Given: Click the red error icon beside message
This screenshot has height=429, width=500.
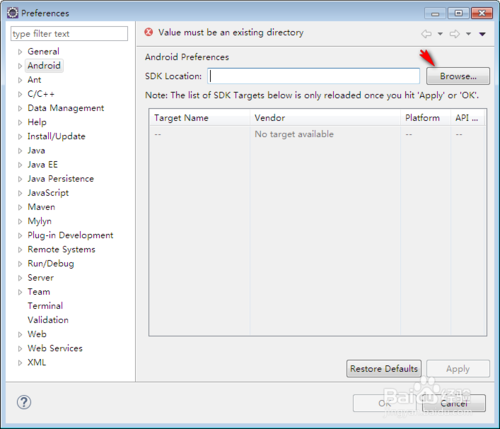Looking at the screenshot, I should [x=148, y=32].
